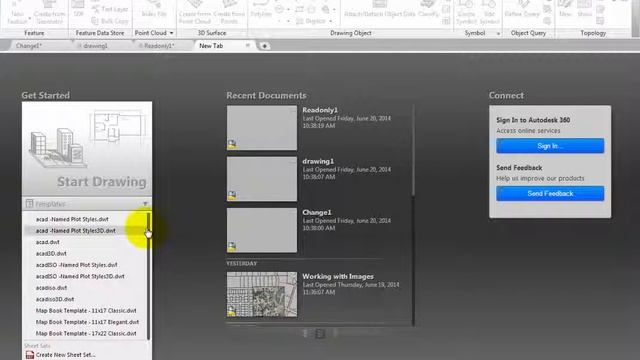Click the Readonly1 document title
640x360 pixels.
click(320, 110)
